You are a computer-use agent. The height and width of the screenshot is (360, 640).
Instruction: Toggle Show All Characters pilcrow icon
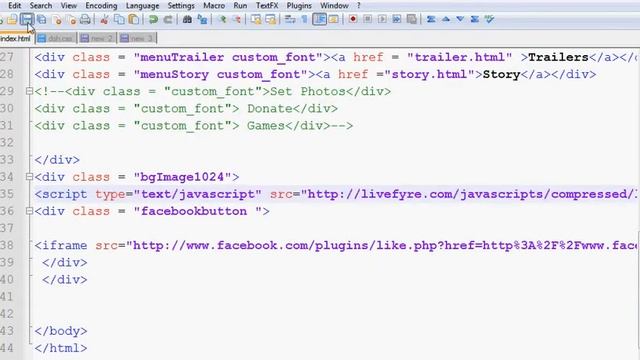(x=304, y=19)
